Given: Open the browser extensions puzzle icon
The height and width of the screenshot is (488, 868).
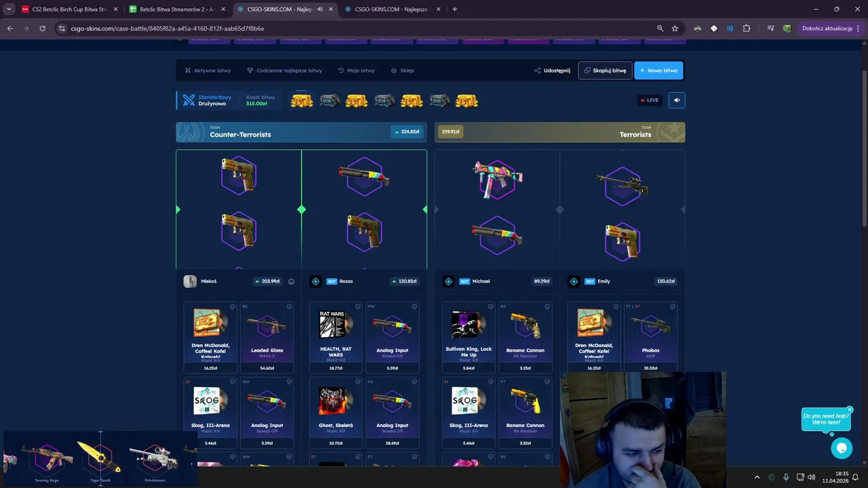Looking at the screenshot, I should coord(747,28).
